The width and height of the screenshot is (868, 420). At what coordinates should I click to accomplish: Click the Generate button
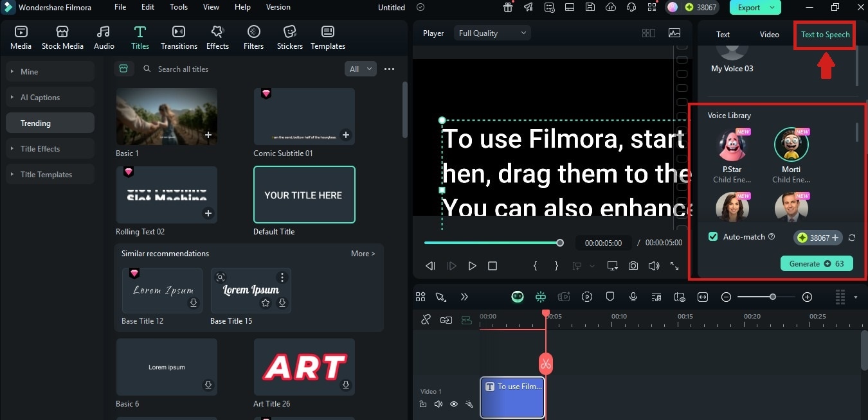[x=817, y=263]
